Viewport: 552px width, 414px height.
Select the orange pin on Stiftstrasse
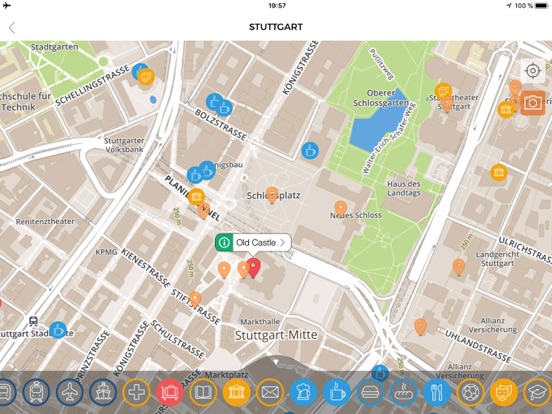tap(195, 299)
